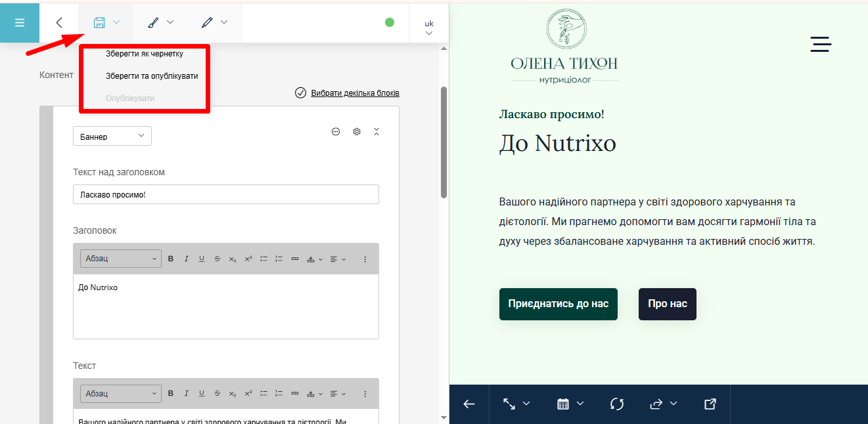
Task: Open the brush style tool dropdown
Action: click(160, 22)
